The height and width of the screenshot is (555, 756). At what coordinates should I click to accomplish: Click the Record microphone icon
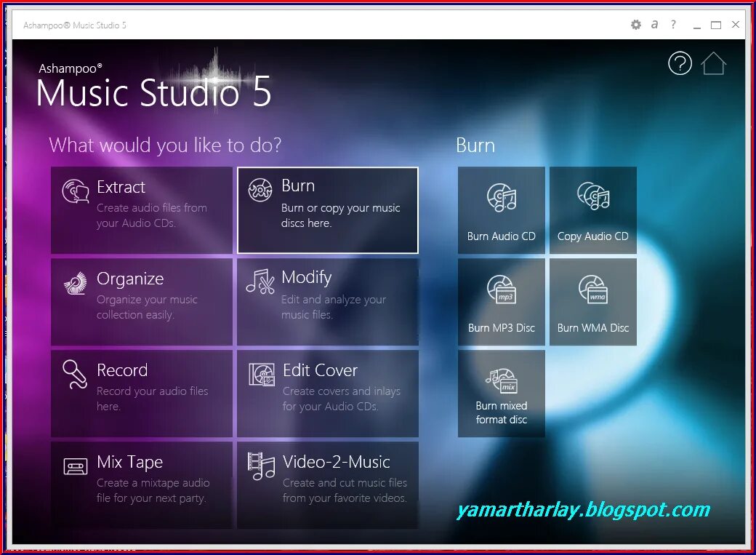[x=75, y=374]
